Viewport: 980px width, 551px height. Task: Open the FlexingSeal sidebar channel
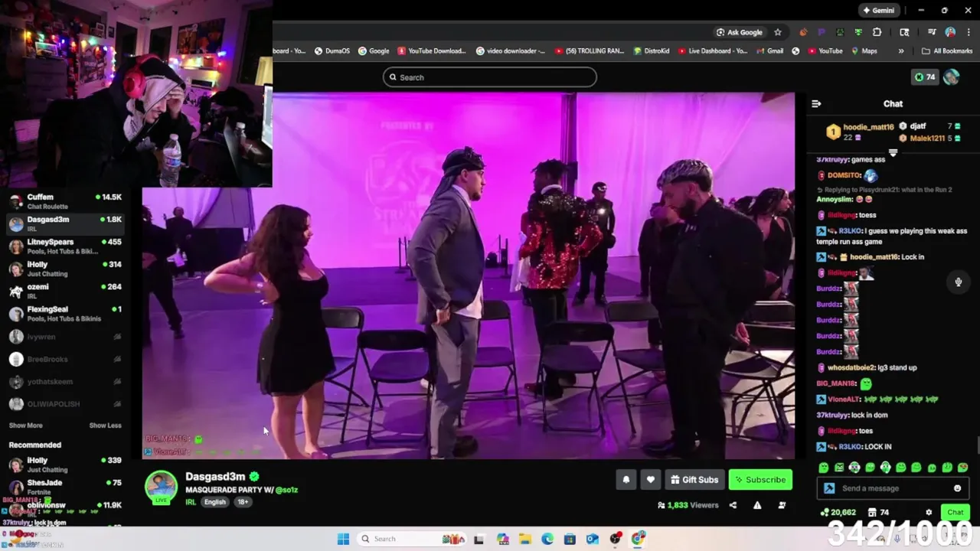[x=65, y=314]
